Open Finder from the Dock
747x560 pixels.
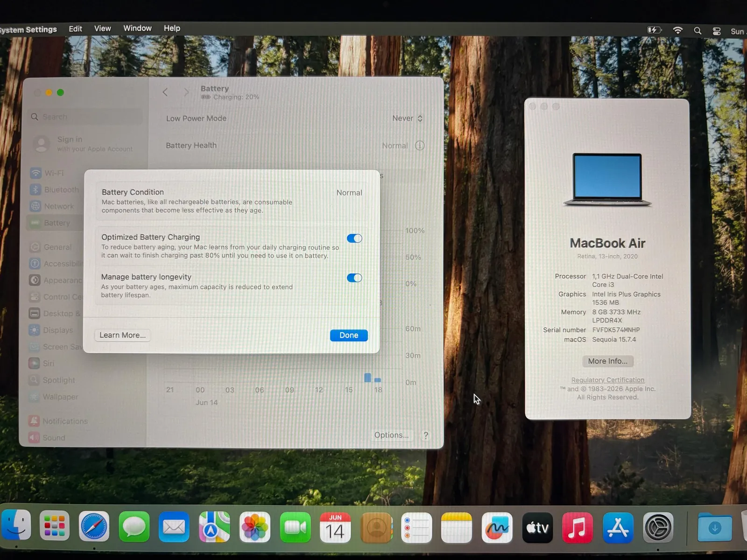click(16, 525)
